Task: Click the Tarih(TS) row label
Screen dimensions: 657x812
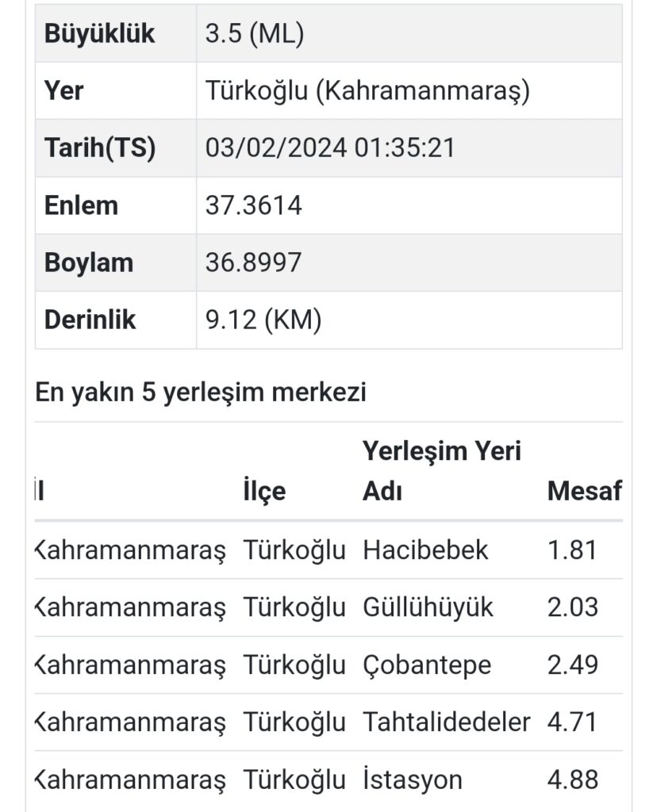Action: (x=99, y=148)
